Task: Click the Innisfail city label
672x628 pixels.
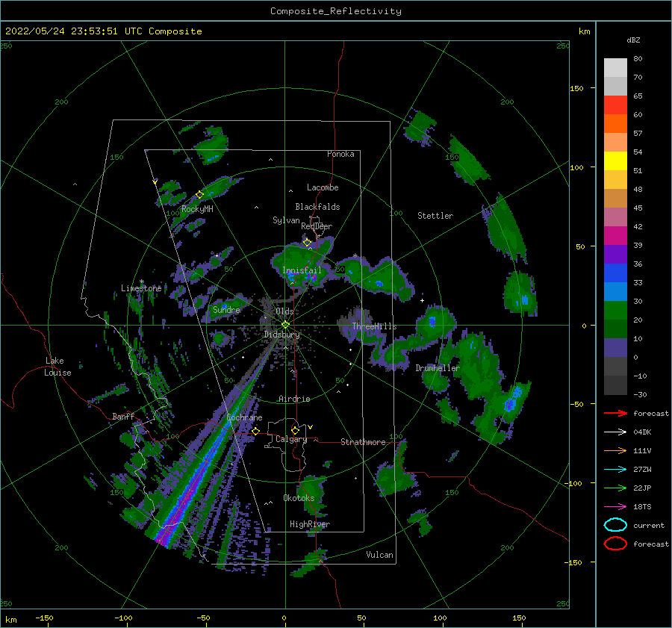Action: point(302,270)
